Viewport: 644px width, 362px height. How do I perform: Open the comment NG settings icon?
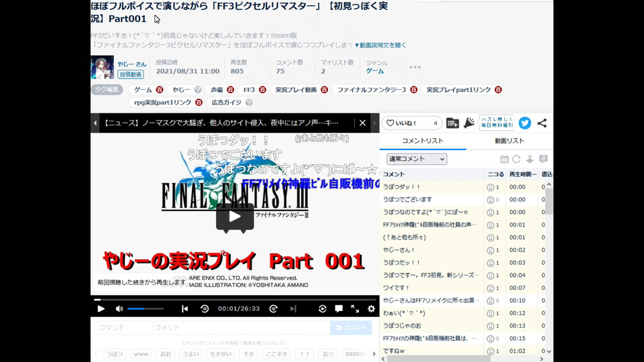[543, 159]
